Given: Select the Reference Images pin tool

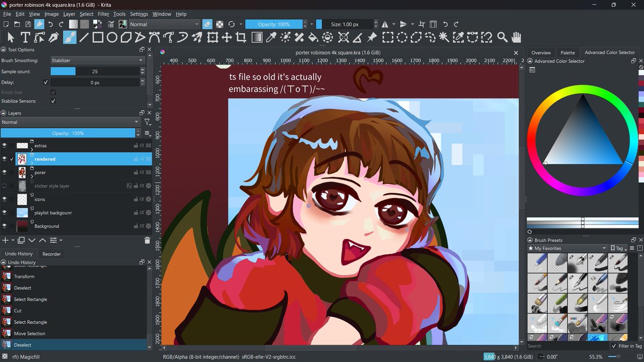Looking at the screenshot, I should [372, 37].
